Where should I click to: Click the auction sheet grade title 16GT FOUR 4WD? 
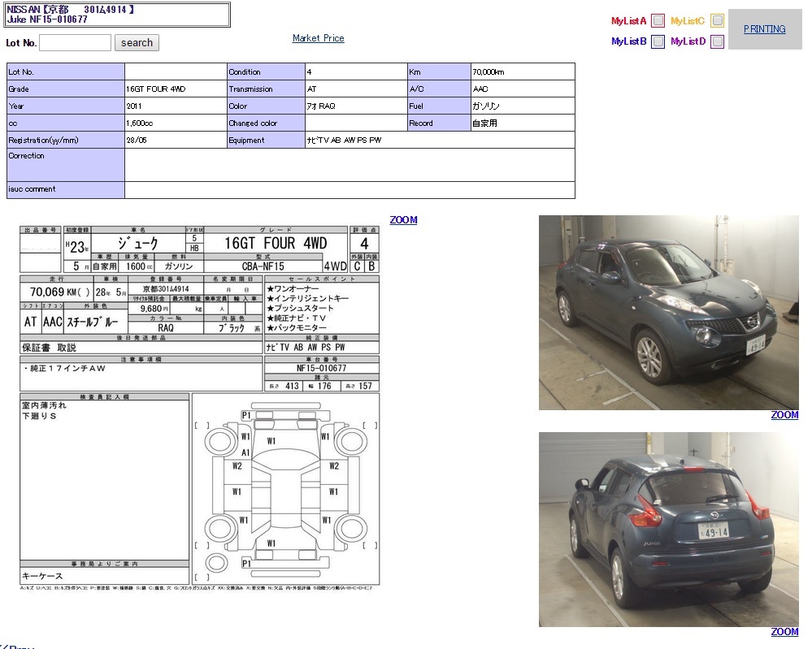coord(276,244)
